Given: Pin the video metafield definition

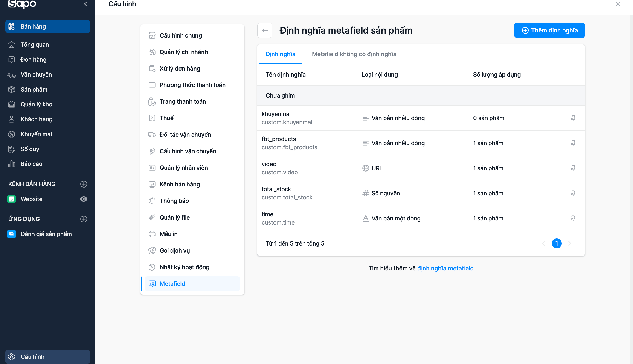Looking at the screenshot, I should pos(573,168).
